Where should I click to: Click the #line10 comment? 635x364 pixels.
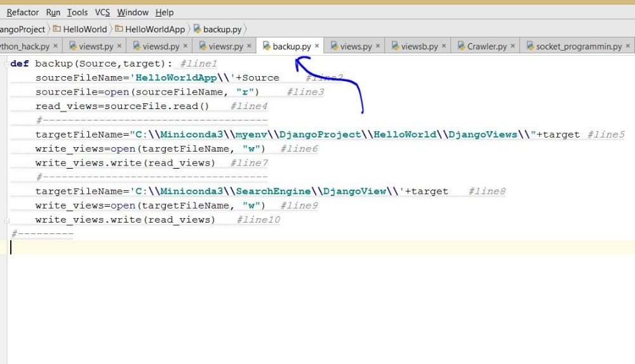[x=258, y=219]
